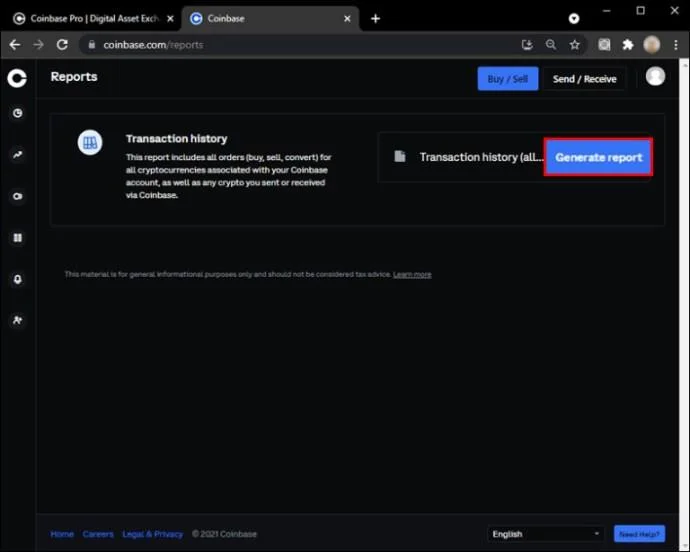Open the Chrome three-dot menu

675,44
